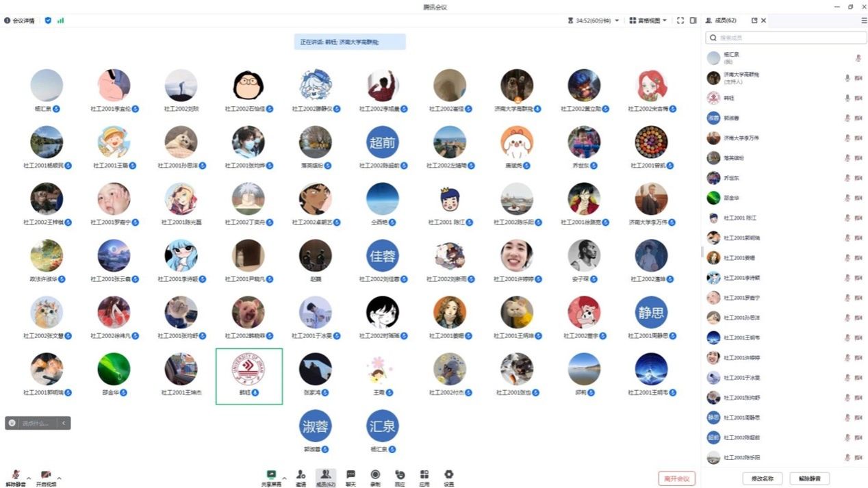This screenshot has width=868, height=488.
Task: Click the blue security shield icon
Action: (x=48, y=21)
